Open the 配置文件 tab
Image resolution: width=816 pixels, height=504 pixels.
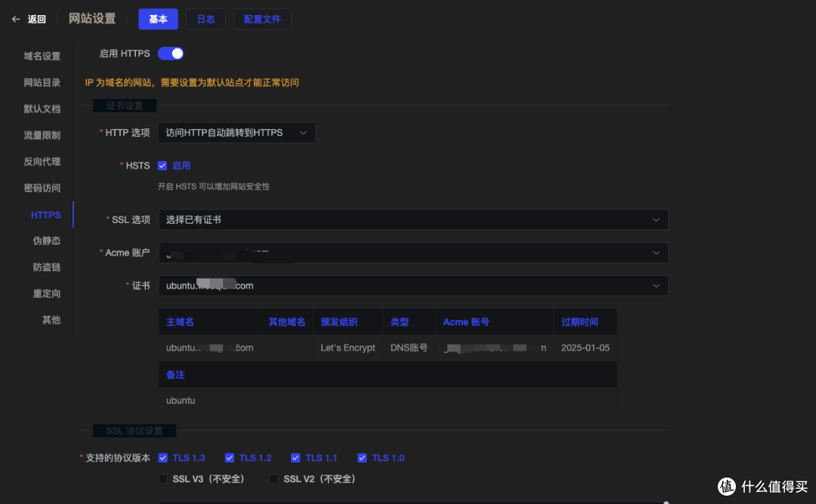click(x=262, y=19)
